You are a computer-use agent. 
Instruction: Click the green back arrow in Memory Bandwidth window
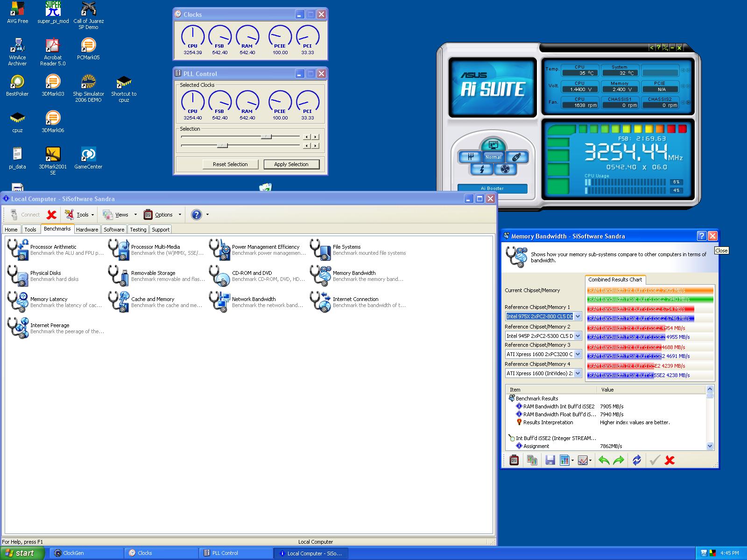[604, 460]
